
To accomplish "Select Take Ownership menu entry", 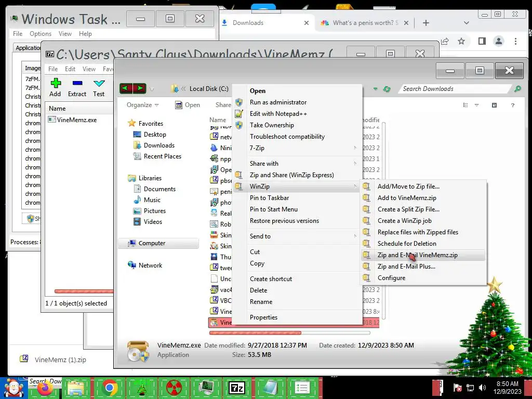I will [x=272, y=125].
